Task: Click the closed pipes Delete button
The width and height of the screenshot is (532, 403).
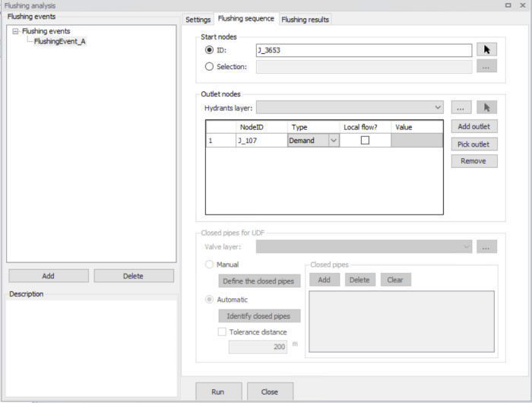Action: 360,280
